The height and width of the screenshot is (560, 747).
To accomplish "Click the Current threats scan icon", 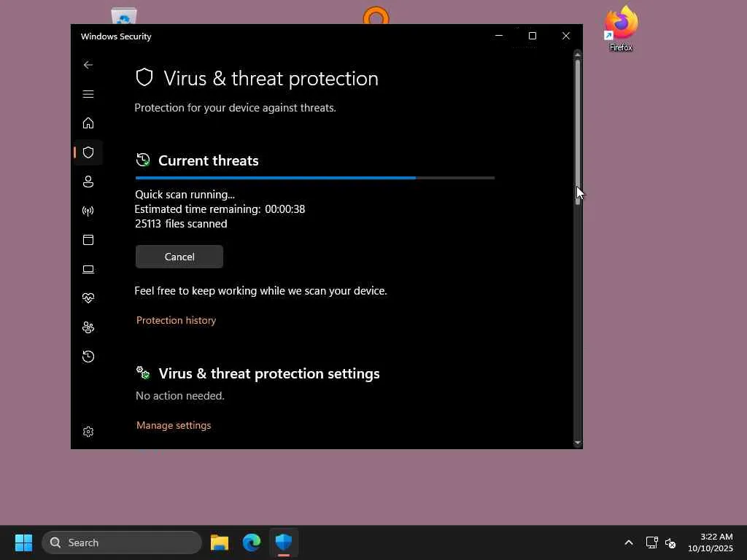I will (143, 160).
